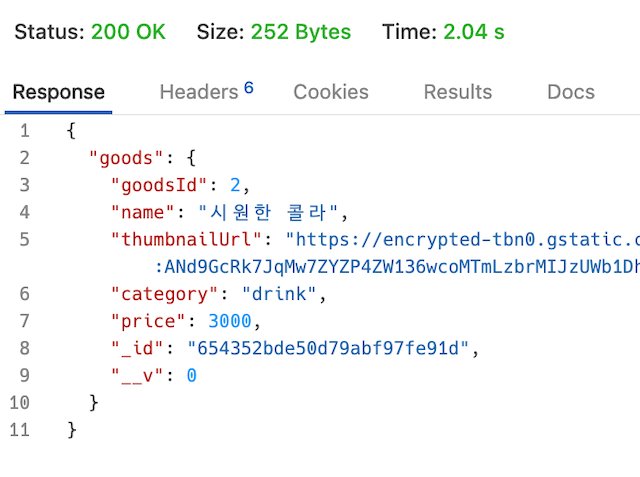Screen dimensions: 640x477
Task: Click the "name" value in Korean
Action: pos(268,213)
